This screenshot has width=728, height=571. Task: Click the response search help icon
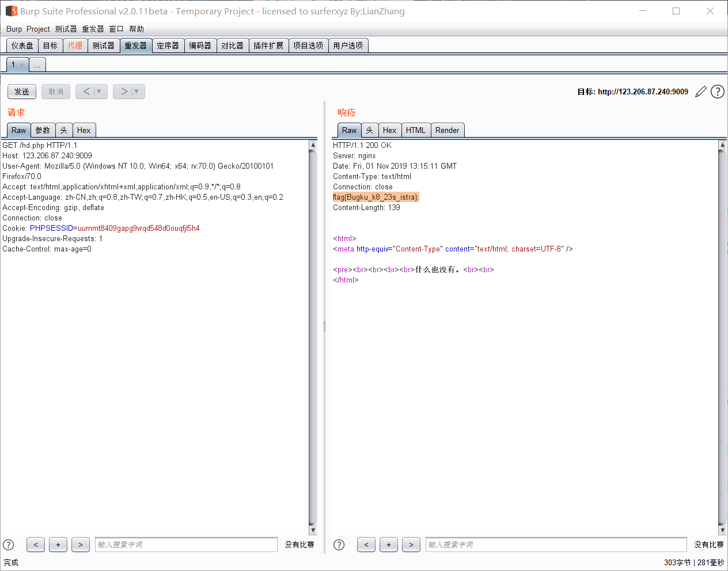pyautogui.click(x=339, y=545)
